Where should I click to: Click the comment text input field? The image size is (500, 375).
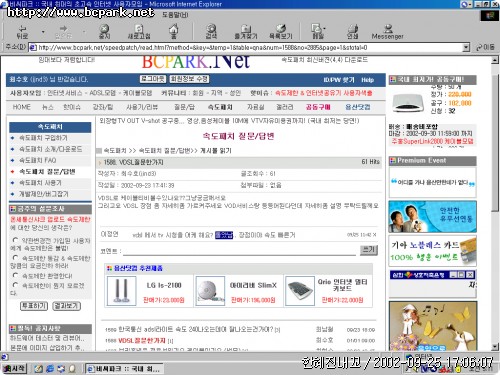tap(239, 251)
